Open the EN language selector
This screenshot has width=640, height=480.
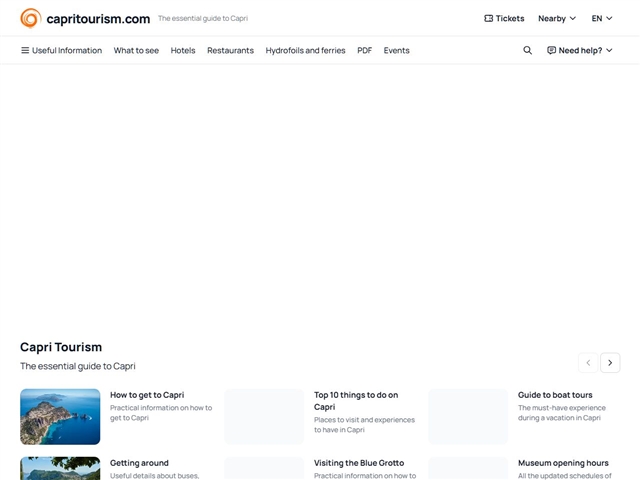pyautogui.click(x=602, y=18)
